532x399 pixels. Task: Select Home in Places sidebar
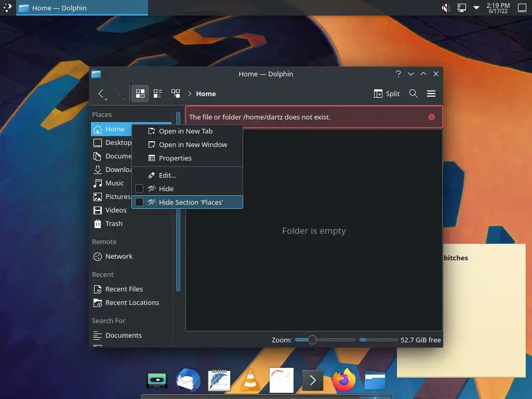tap(112, 129)
